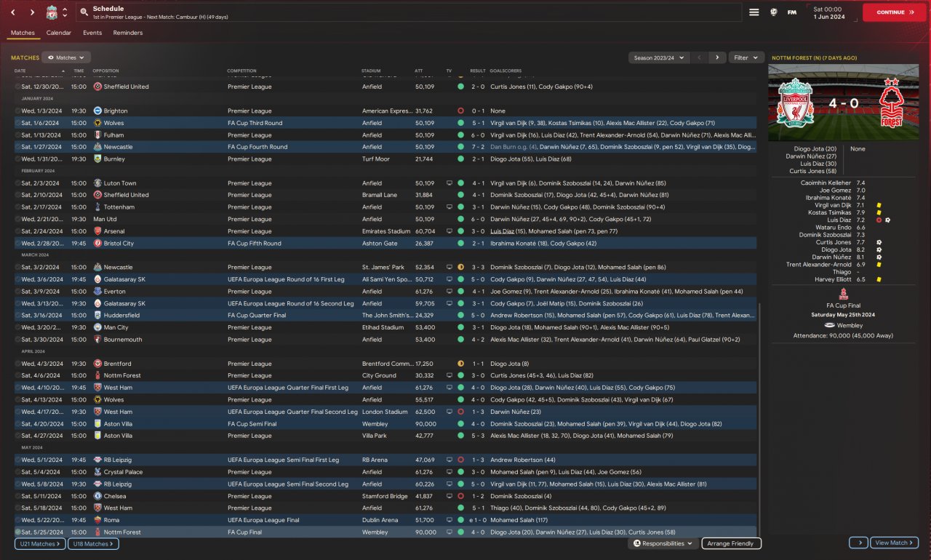Open the Matches view dropdown
Image resolution: width=931 pixels, height=560 pixels.
tap(66, 57)
